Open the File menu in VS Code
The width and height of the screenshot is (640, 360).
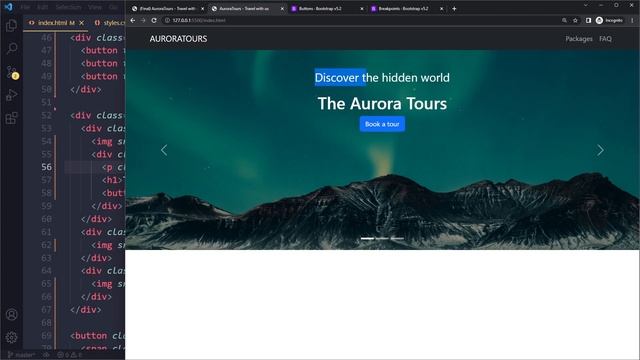click(25, 7)
